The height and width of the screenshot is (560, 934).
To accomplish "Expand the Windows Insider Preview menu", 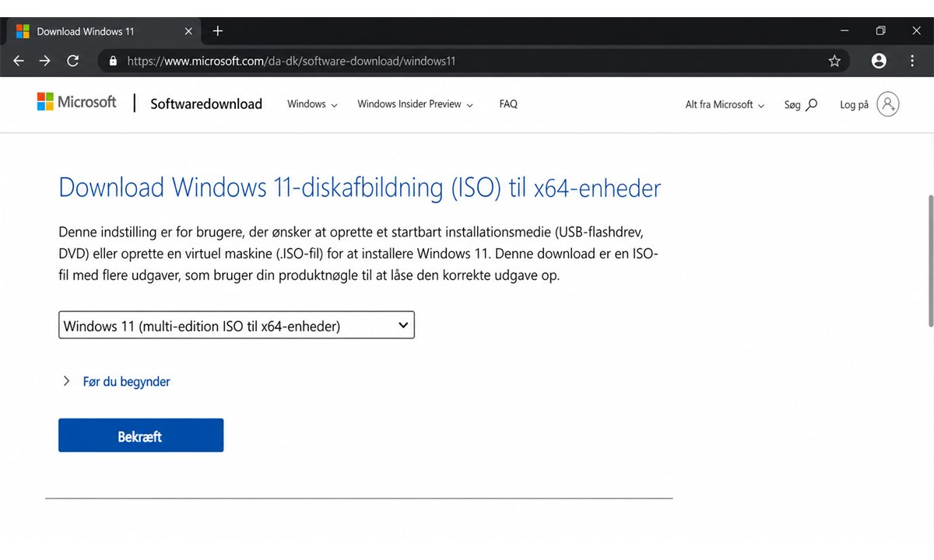I will [x=415, y=104].
